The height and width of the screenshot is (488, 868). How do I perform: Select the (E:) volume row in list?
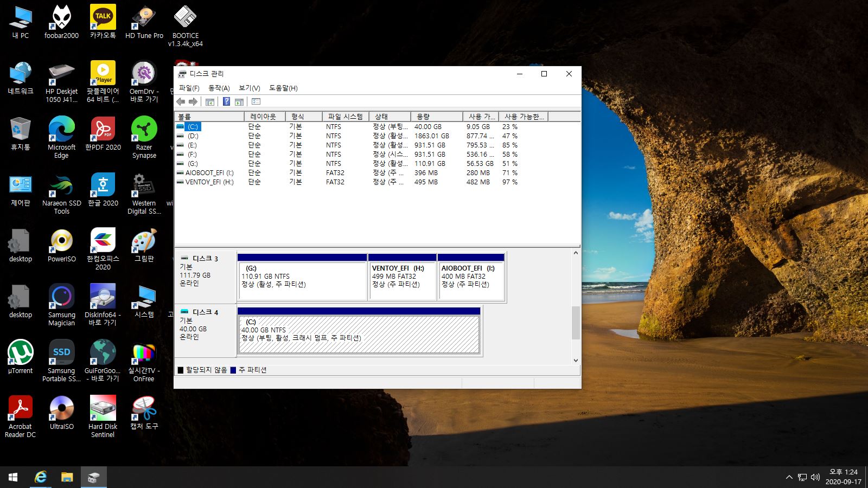(377, 145)
